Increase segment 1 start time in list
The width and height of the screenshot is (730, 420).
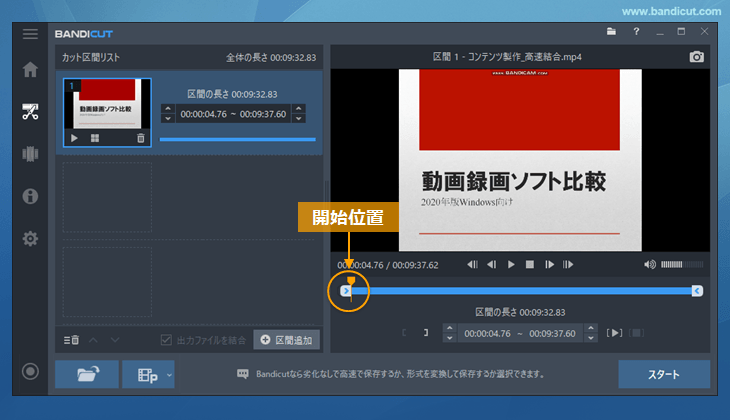coord(168,108)
